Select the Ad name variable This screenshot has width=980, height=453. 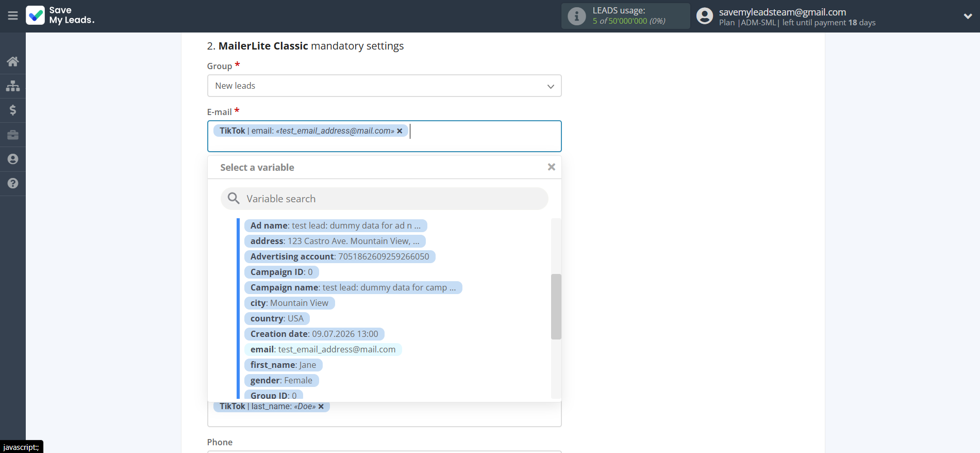tap(336, 225)
